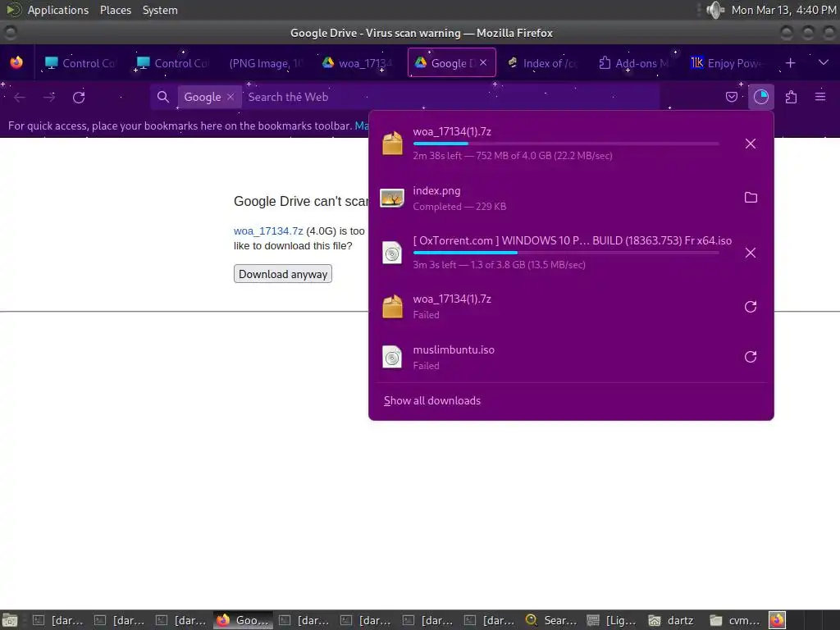This screenshot has height=630, width=840.
Task: Open the Sear... taskbar window
Action: pyautogui.click(x=552, y=620)
